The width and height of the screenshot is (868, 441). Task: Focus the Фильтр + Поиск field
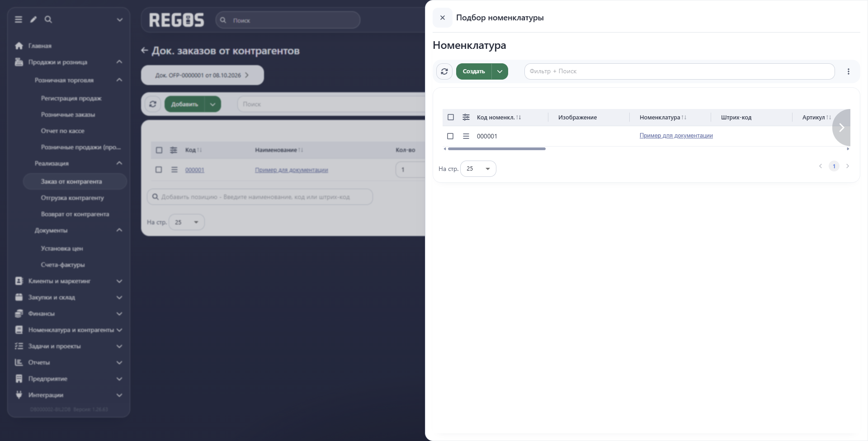[x=679, y=71]
